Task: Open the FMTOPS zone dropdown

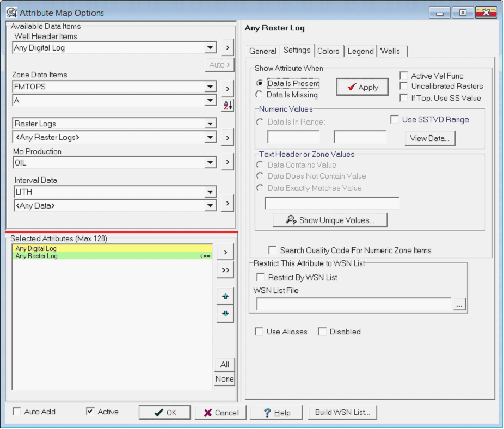Action: click(211, 87)
